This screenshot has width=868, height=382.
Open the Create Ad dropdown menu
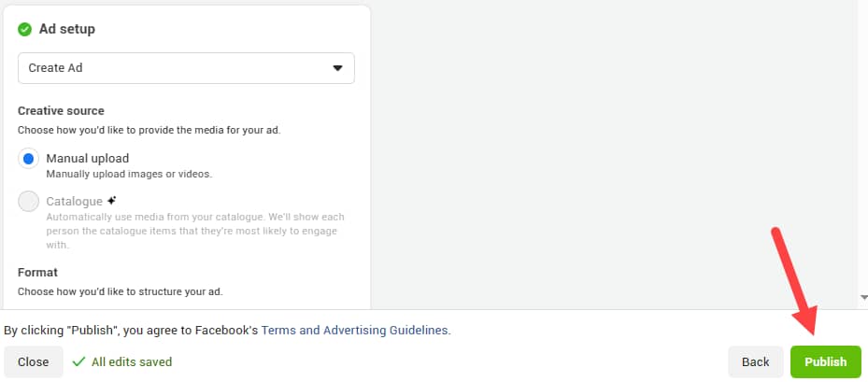pyautogui.click(x=186, y=68)
